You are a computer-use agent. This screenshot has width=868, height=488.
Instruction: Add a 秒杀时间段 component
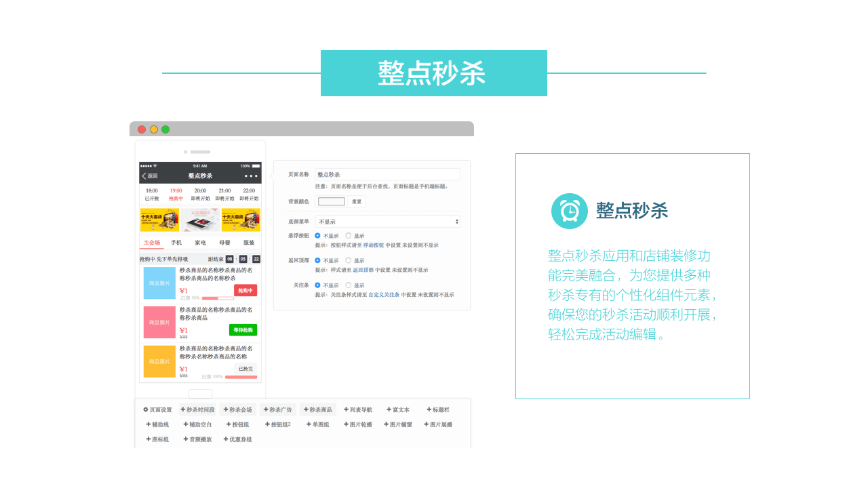point(197,410)
